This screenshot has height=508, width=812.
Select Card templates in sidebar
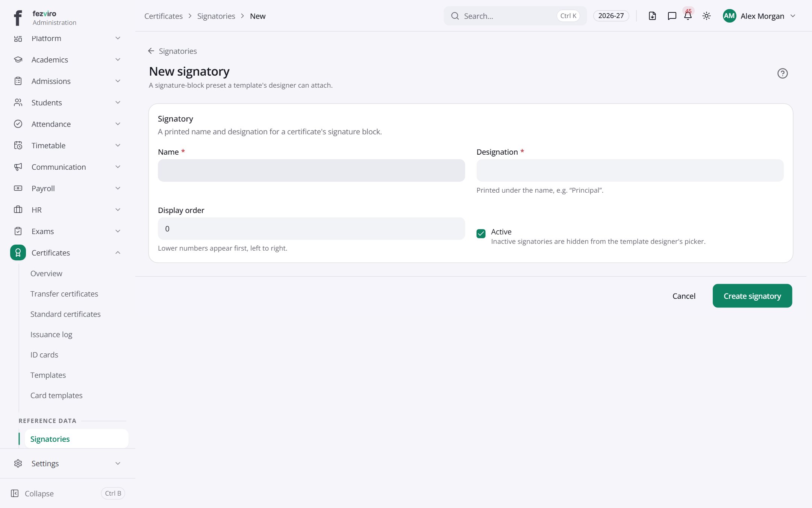56,395
